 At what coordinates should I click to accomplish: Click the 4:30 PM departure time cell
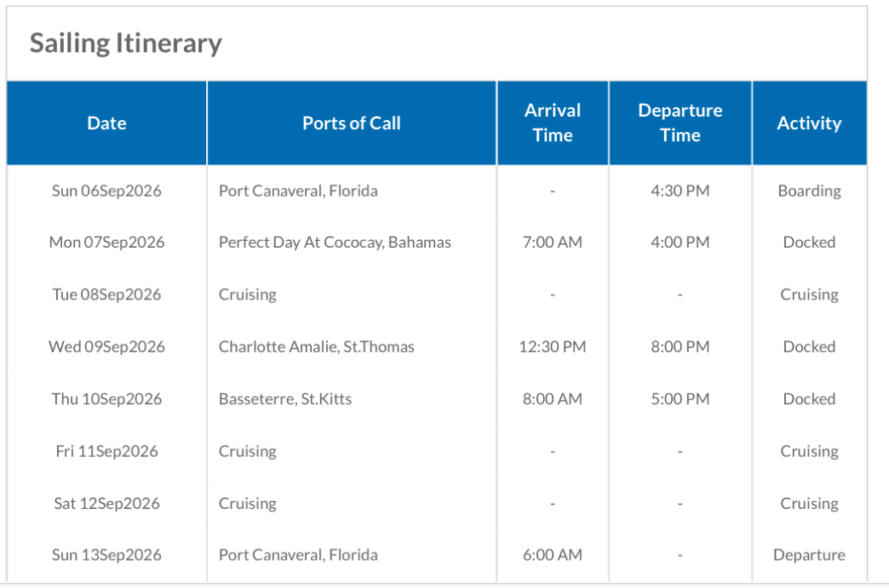point(680,191)
